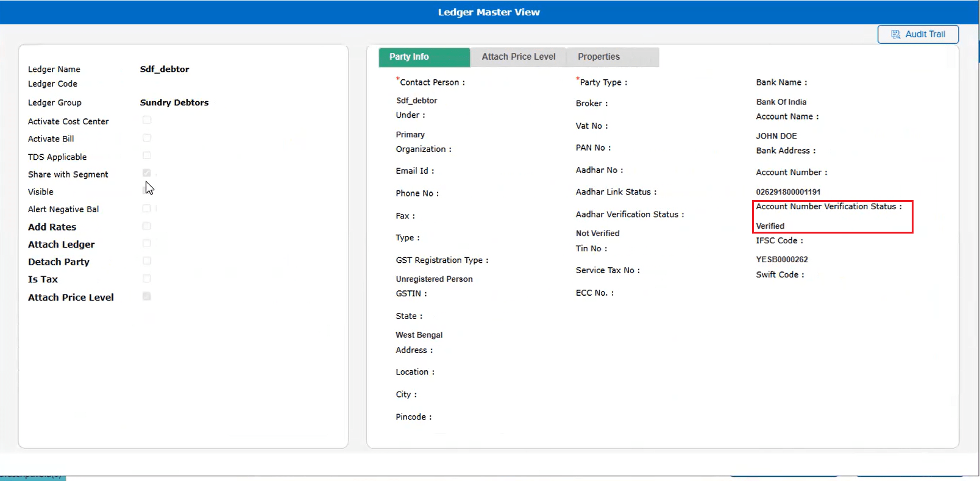Select the West Bengal state value
This screenshot has width=980, height=483.
click(x=419, y=335)
